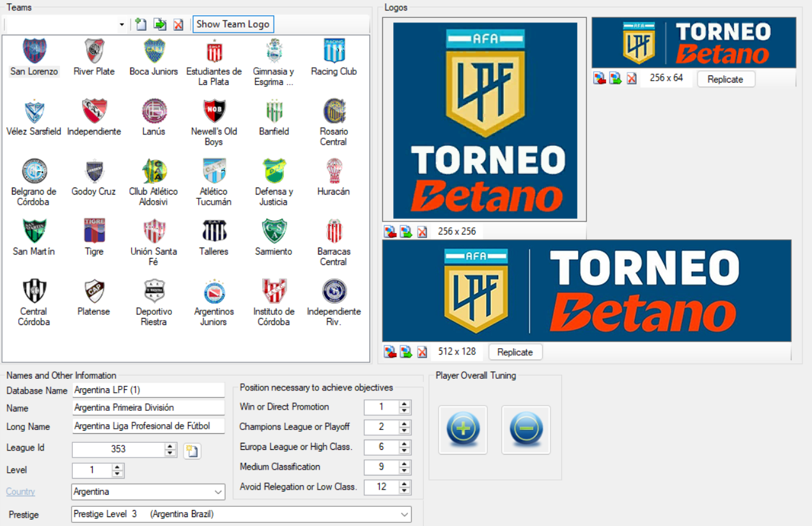
Task: Select the Estudiantes de La Plata crest
Action: click(x=214, y=51)
